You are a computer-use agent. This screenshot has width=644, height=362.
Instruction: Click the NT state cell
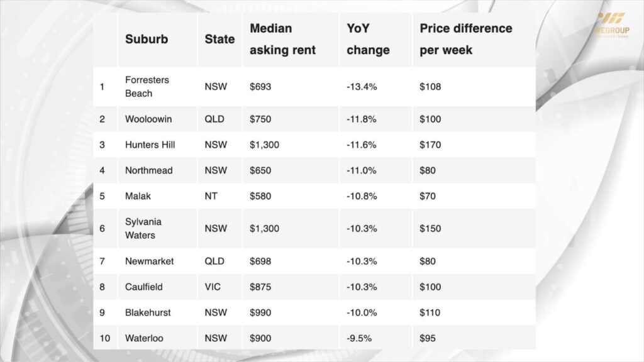[x=211, y=196]
